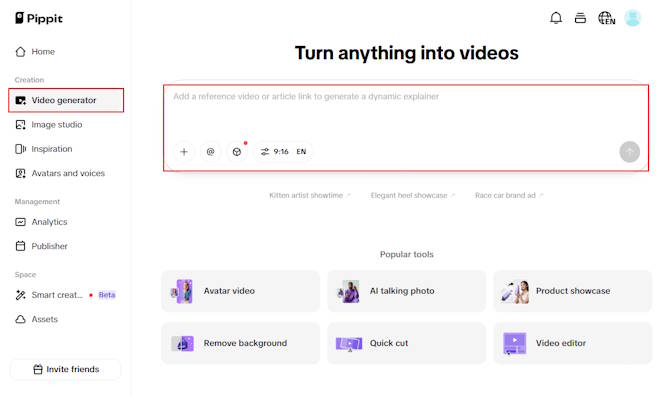Screen dimensions: 660x397
Task: Open the Quick cut tool card
Action: coord(407,343)
